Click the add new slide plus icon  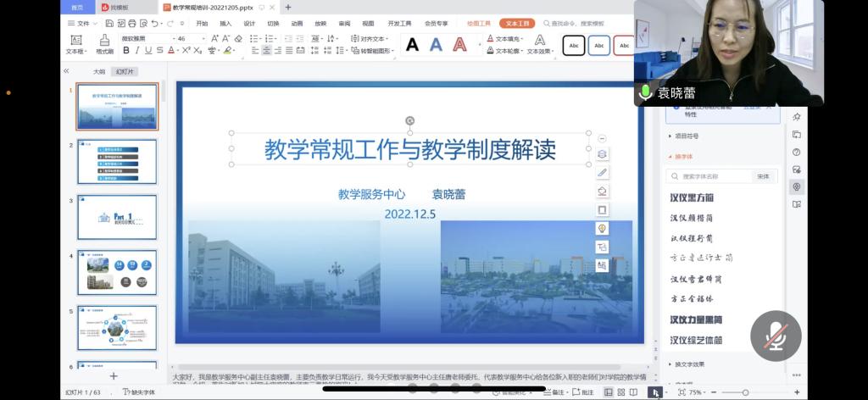[x=114, y=375]
